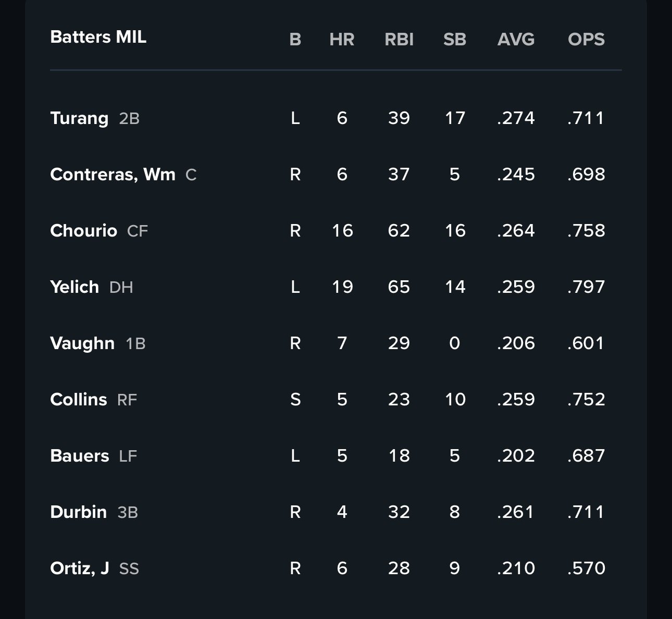Open Ortiz, J player profile
This screenshot has height=619, width=672.
pos(80,568)
